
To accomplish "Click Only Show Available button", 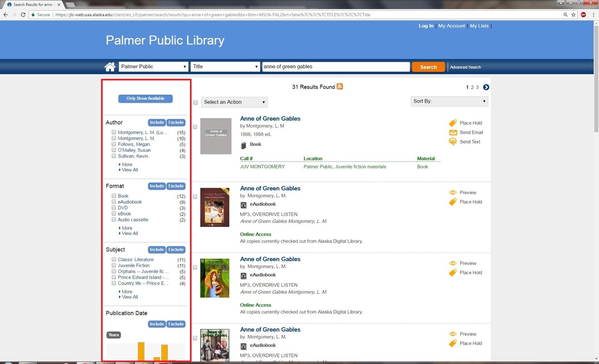I will [145, 98].
